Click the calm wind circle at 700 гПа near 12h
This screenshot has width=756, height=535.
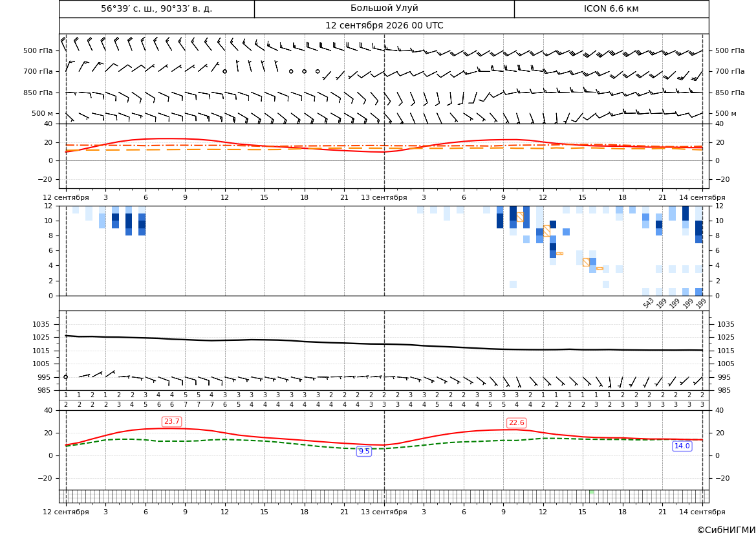click(x=224, y=71)
